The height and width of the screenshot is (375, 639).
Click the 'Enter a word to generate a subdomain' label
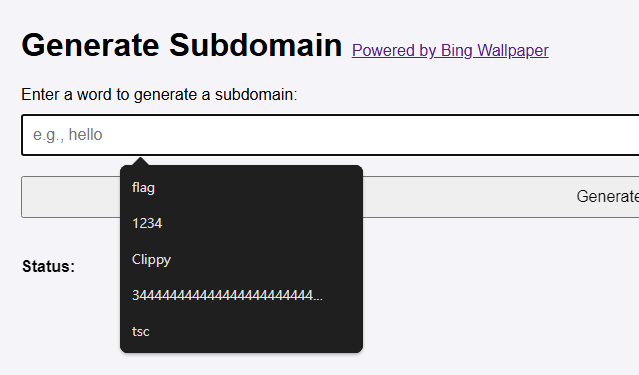[159, 95]
